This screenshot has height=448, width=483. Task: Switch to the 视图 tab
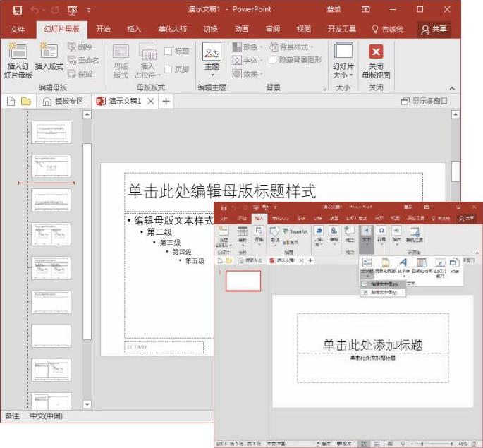[303, 29]
